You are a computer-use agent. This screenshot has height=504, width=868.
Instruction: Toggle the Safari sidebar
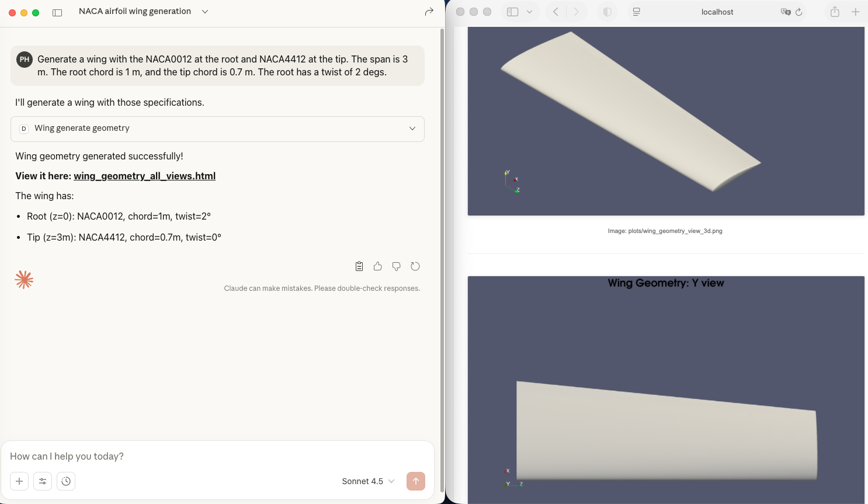click(513, 12)
